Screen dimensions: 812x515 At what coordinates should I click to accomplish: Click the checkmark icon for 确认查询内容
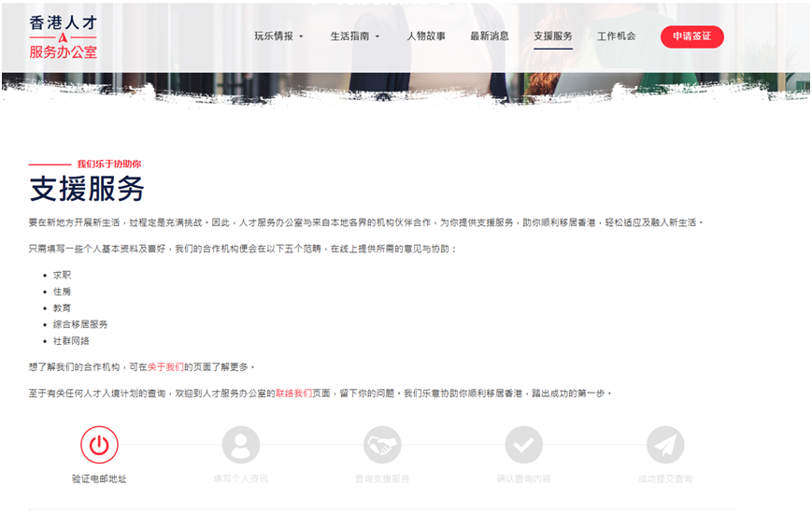[x=523, y=444]
